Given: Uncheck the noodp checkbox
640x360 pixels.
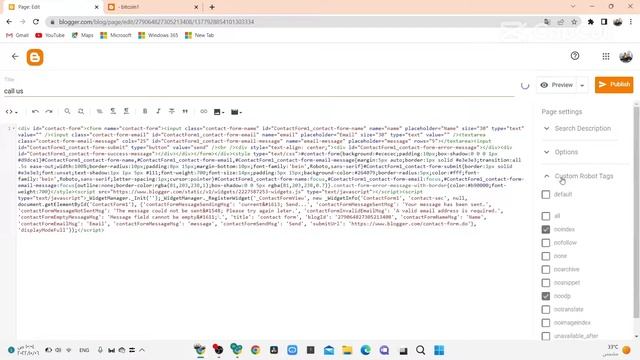Looking at the screenshot, I should pos(546,296).
